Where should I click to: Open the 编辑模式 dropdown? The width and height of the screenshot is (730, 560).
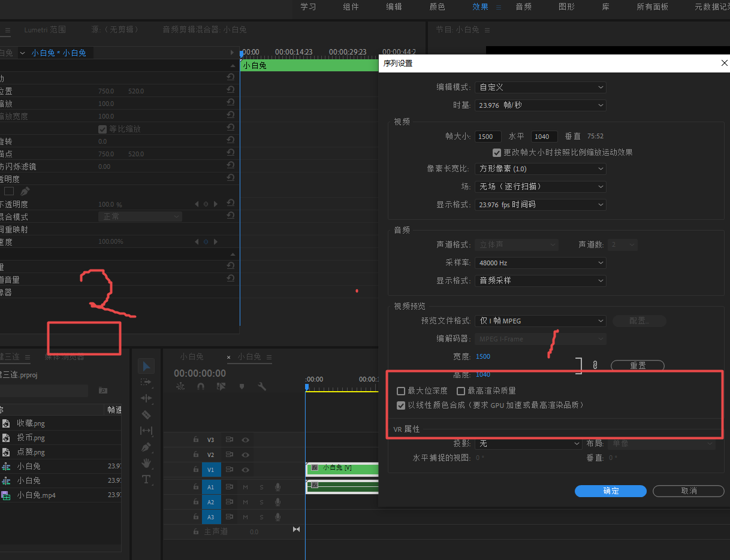tap(541, 87)
